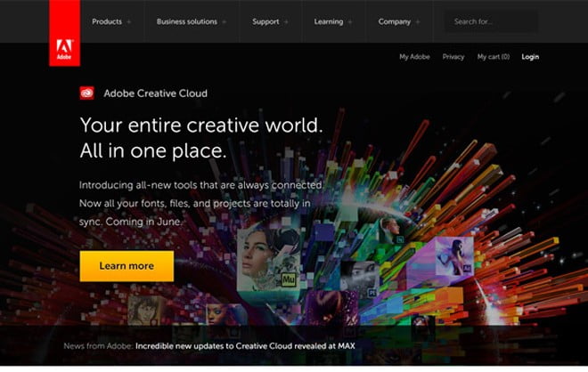Screen dimensions: 588x372
Task: Click the Login link
Action: tap(530, 57)
